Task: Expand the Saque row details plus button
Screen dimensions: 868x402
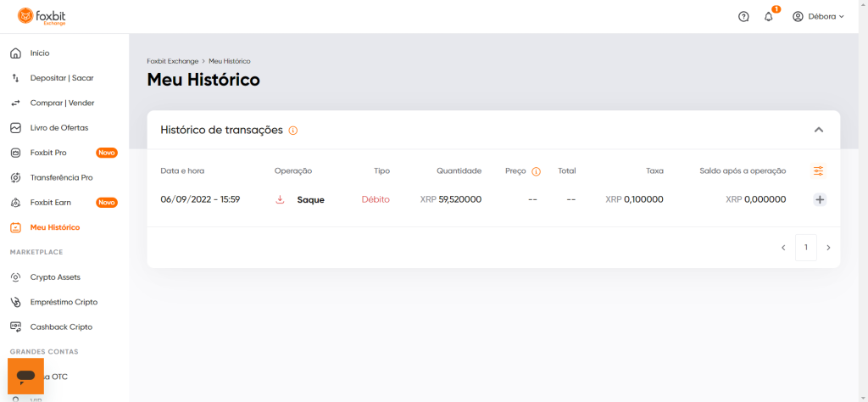Action: [820, 200]
